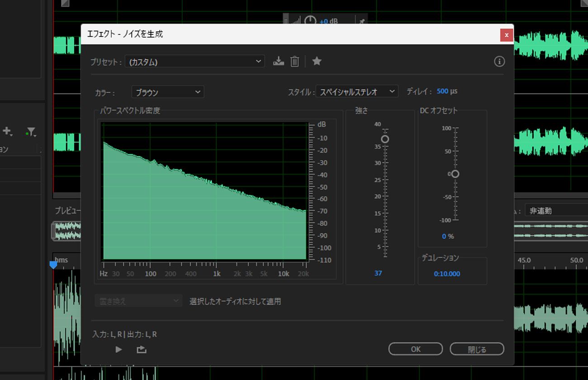Click the デュレーション value 0:10.000

pos(447,274)
